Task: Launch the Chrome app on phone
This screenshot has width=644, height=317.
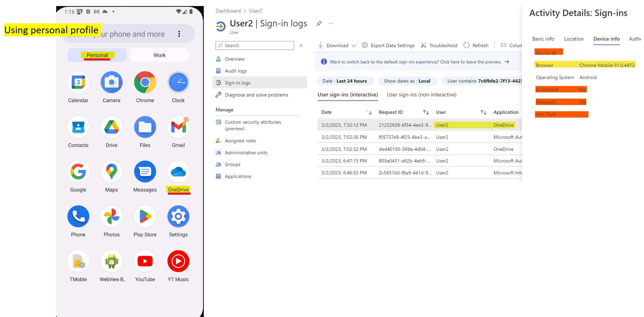Action: [145, 83]
